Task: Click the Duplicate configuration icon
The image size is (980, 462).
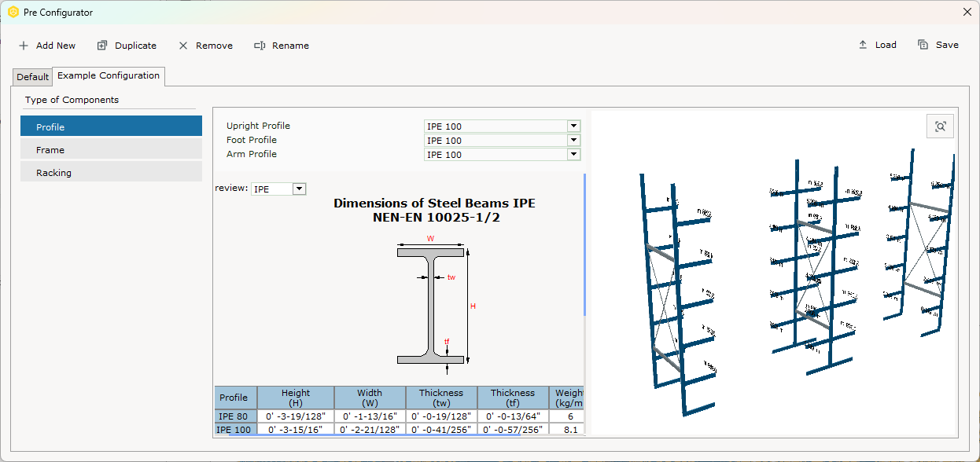Action: 103,45
